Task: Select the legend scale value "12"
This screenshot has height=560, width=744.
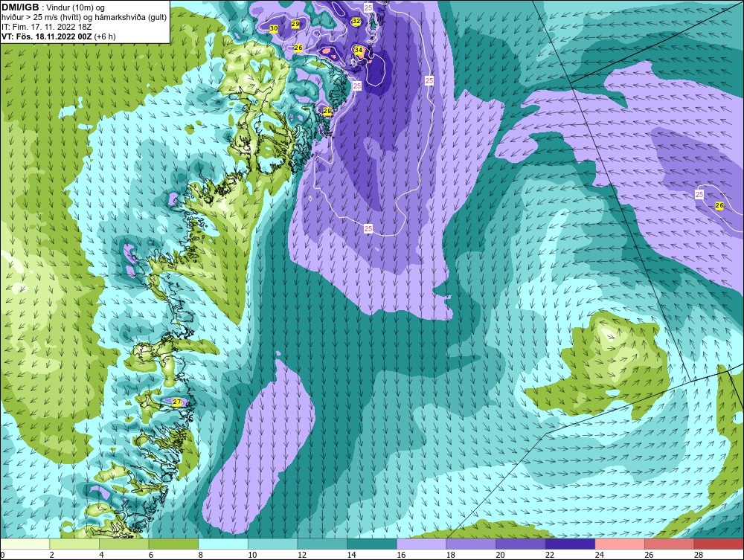Action: point(302,555)
